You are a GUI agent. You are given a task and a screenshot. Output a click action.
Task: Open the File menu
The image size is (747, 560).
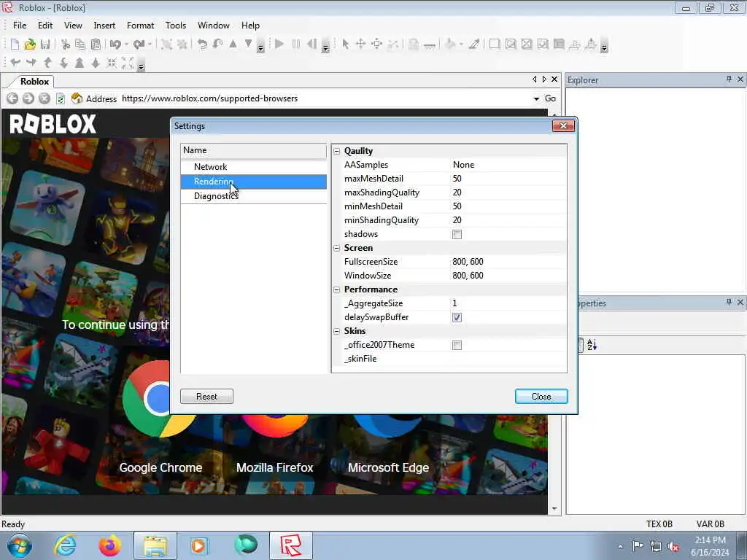click(20, 26)
